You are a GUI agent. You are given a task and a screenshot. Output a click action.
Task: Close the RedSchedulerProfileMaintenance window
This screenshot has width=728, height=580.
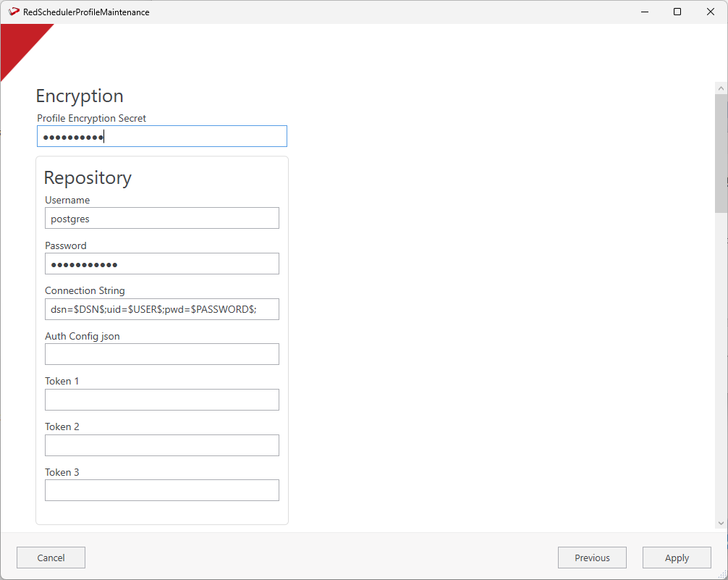pos(711,12)
